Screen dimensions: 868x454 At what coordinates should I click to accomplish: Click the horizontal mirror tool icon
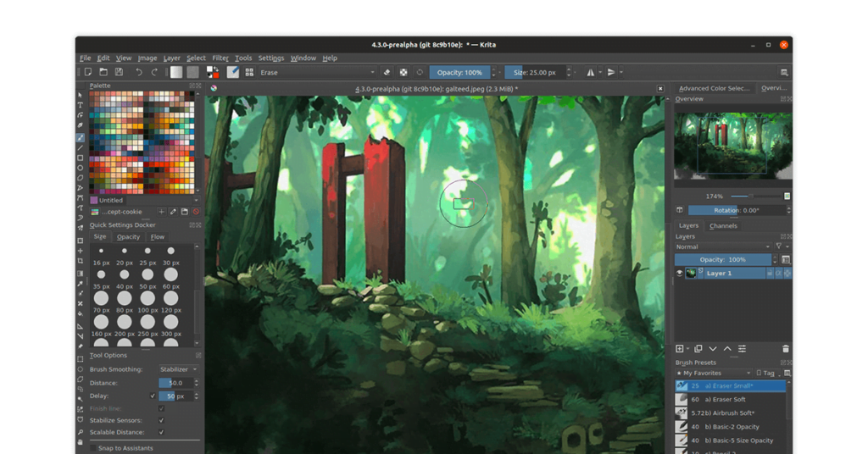click(x=591, y=73)
